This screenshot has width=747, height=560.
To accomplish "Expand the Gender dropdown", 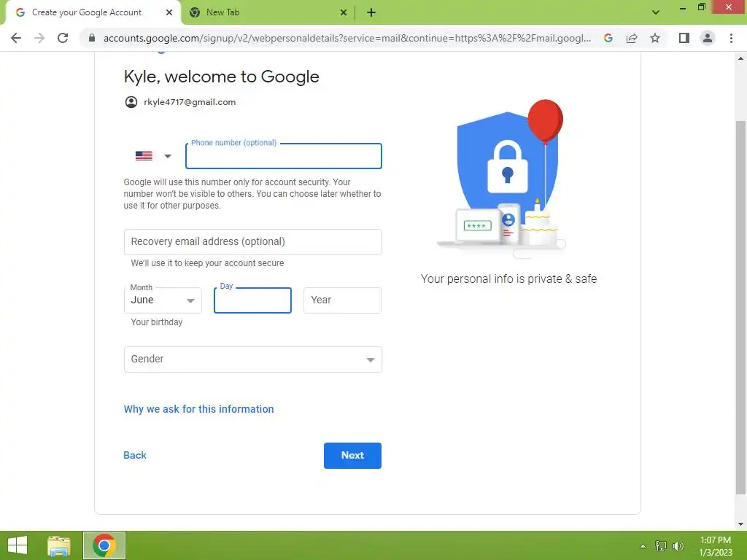I will (252, 359).
